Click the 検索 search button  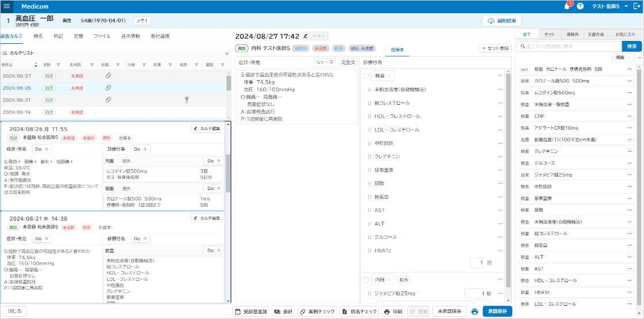(632, 46)
